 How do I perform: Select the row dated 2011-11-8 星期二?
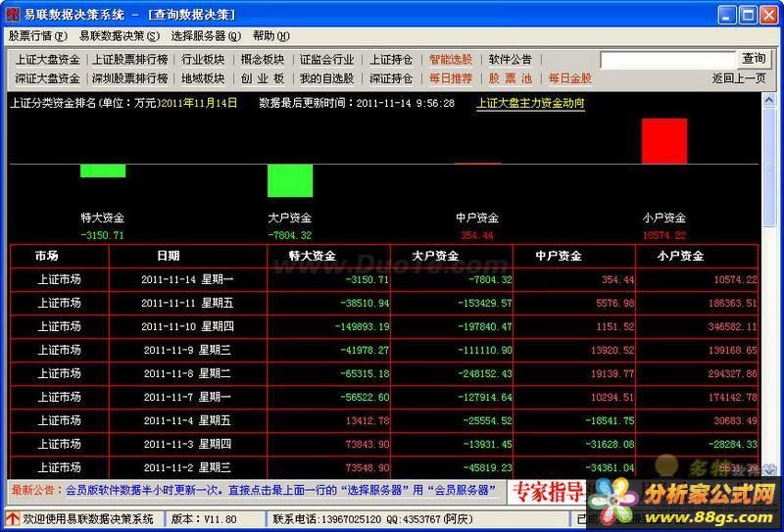tap(383, 373)
